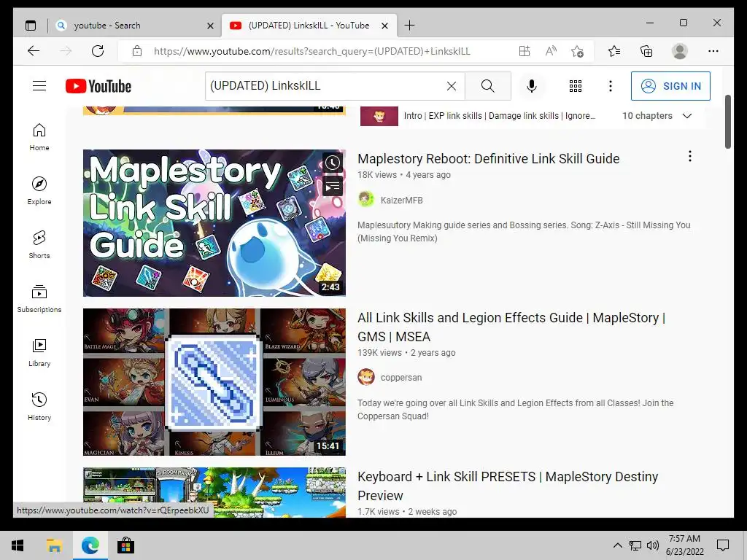This screenshot has width=747, height=560.
Task: Toggle Read aloud in address bar
Action: click(x=551, y=51)
